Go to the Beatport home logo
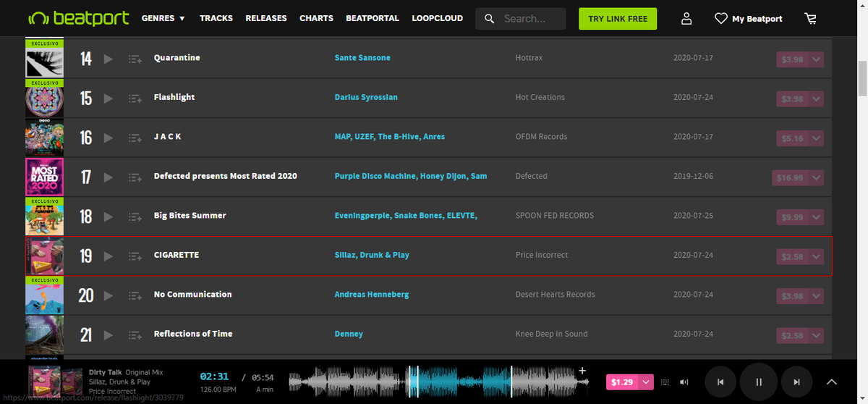 point(78,17)
